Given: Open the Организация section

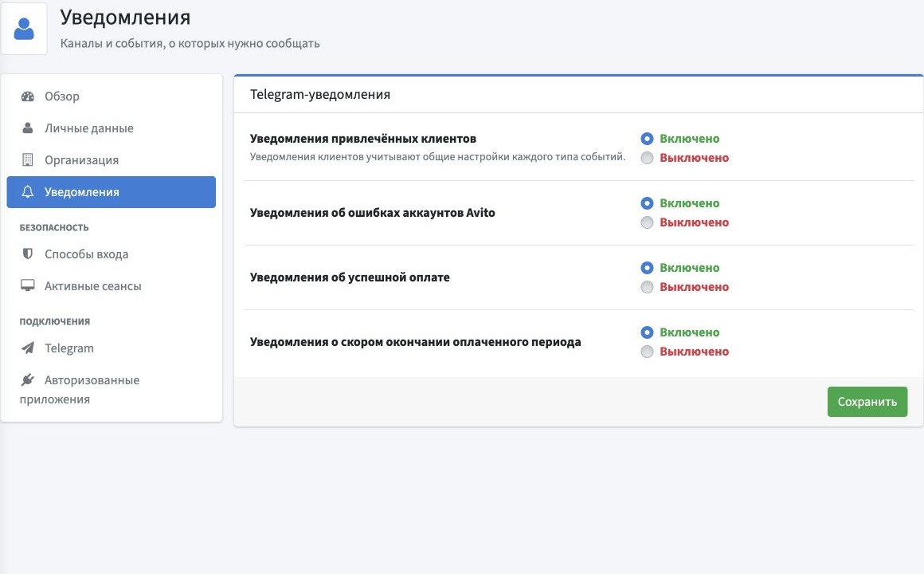Looking at the screenshot, I should click(111, 160).
